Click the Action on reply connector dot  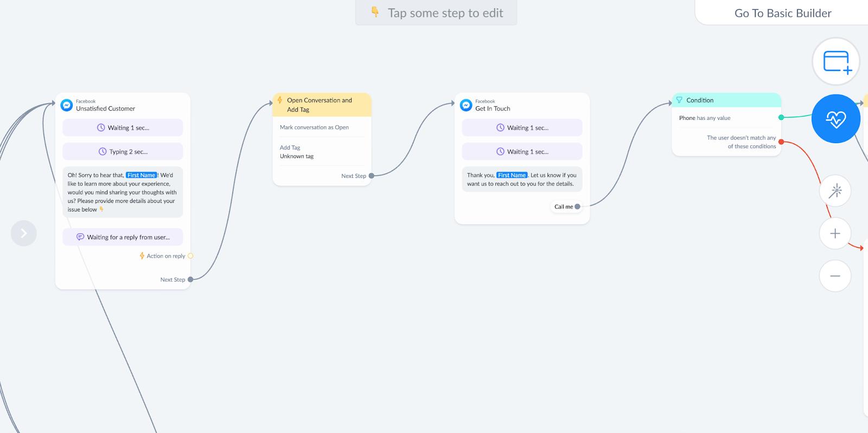coord(190,256)
